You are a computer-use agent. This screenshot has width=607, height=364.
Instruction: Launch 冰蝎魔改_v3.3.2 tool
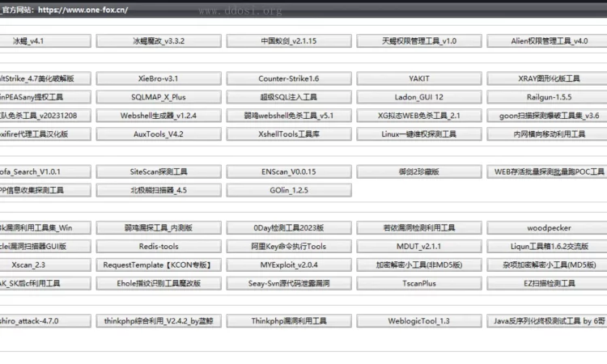point(159,41)
